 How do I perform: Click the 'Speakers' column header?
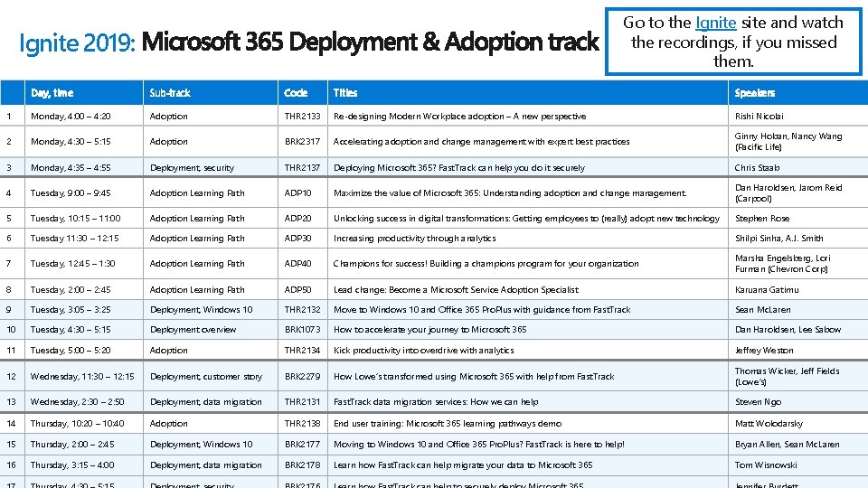[754, 93]
